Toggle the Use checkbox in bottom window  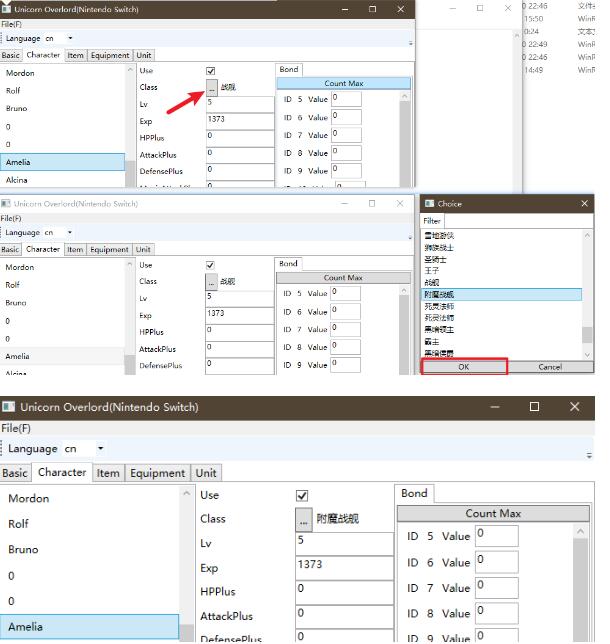pos(302,496)
